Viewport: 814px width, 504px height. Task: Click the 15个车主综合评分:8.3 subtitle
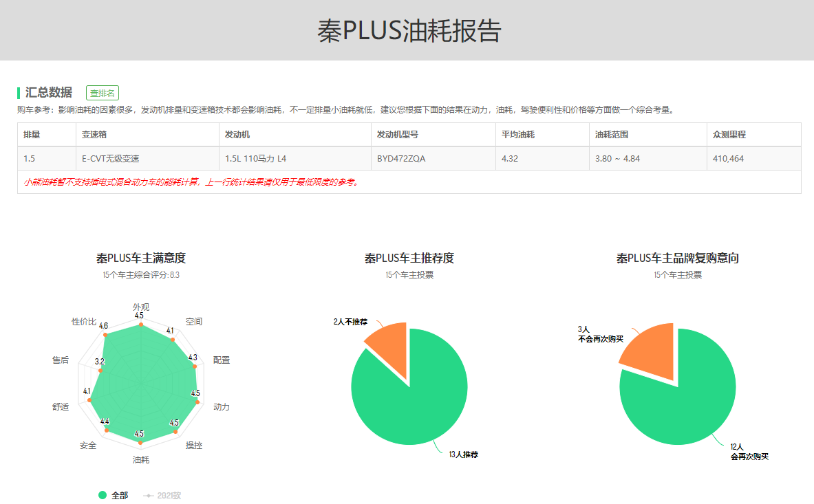click(140, 275)
